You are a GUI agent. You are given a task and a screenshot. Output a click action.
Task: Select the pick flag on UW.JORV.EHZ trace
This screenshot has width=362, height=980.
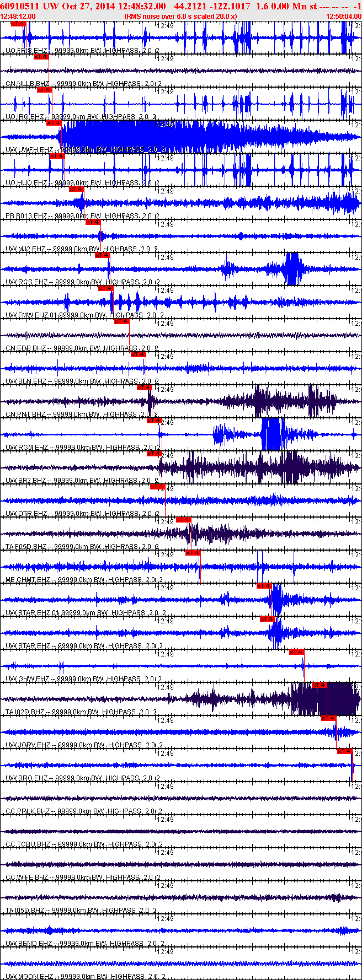pos(328,718)
